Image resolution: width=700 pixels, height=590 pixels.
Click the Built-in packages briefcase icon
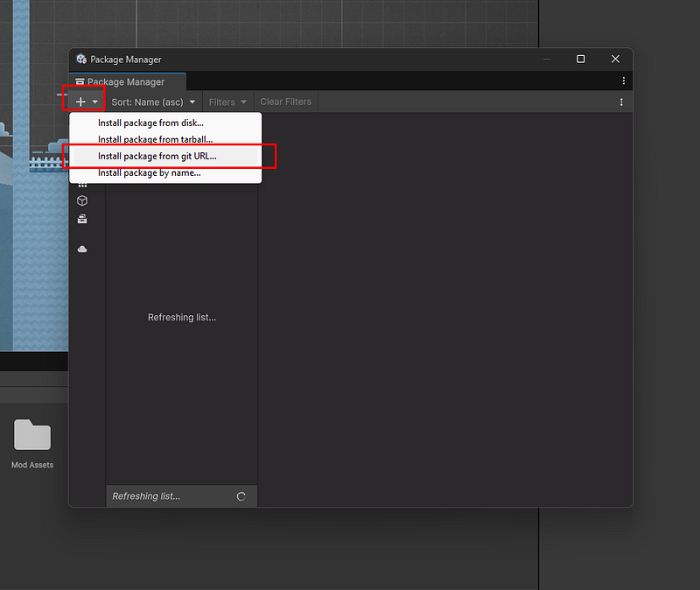tap(82, 219)
